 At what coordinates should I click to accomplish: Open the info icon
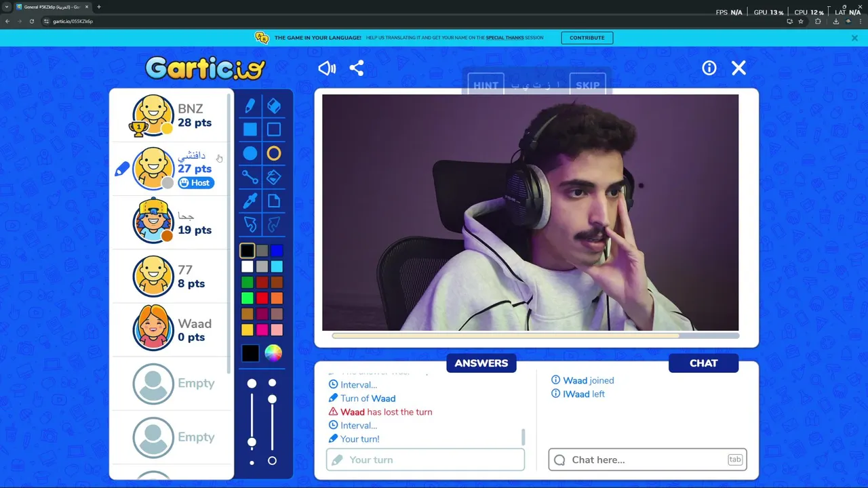tap(709, 68)
